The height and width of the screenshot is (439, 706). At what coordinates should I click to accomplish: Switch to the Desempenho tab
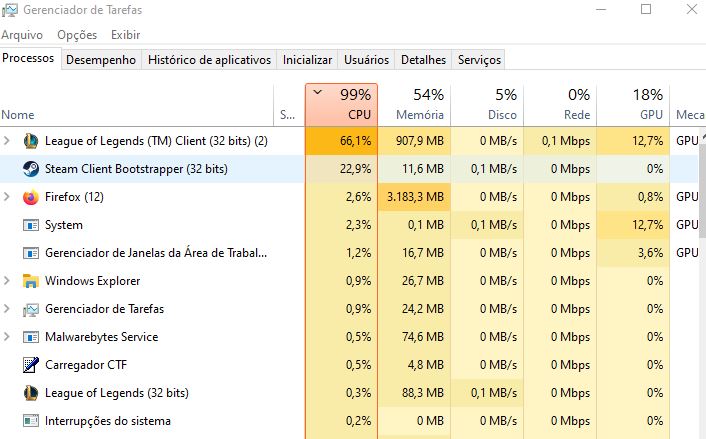pyautogui.click(x=101, y=60)
